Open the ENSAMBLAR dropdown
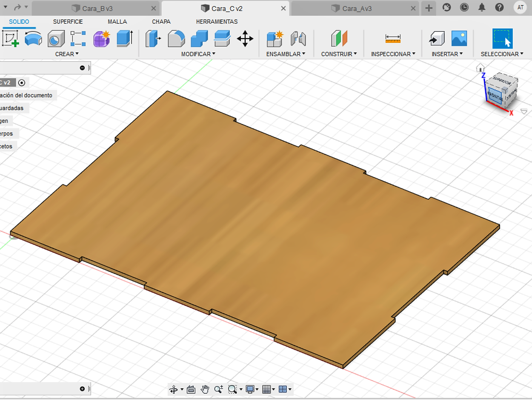Screen dimensions: 532x400 [x=286, y=54]
